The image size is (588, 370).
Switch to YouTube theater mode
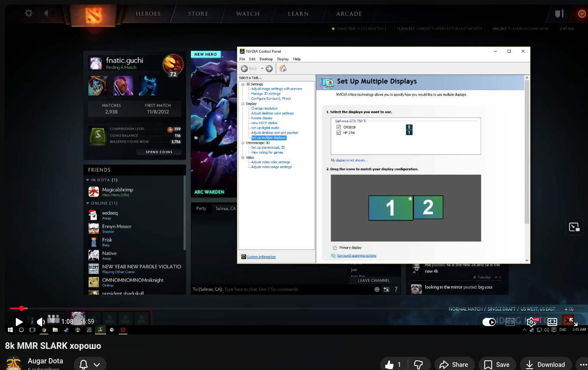click(552, 322)
